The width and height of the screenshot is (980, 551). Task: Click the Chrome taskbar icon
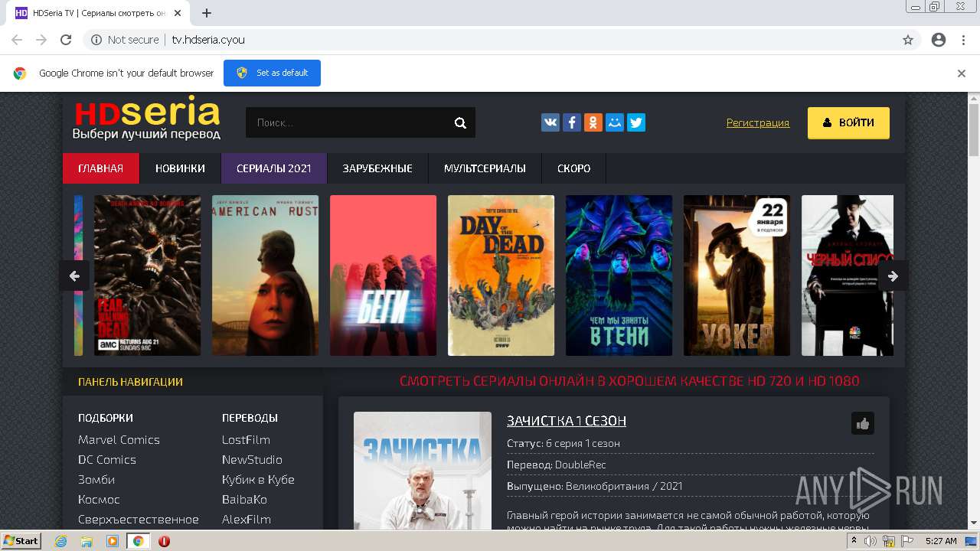[x=138, y=541]
